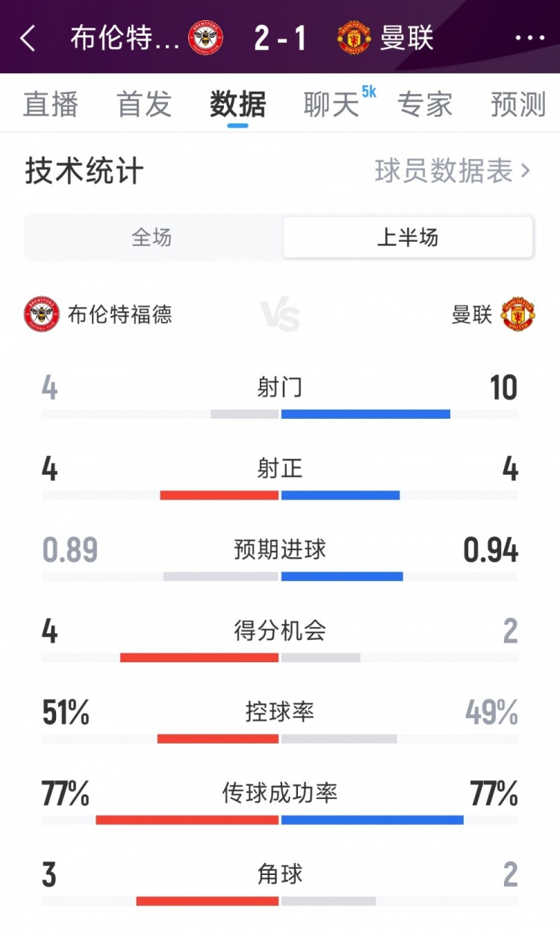This screenshot has height=931, width=560.
Task: Switch to the 直播 tab
Action: click(x=51, y=105)
